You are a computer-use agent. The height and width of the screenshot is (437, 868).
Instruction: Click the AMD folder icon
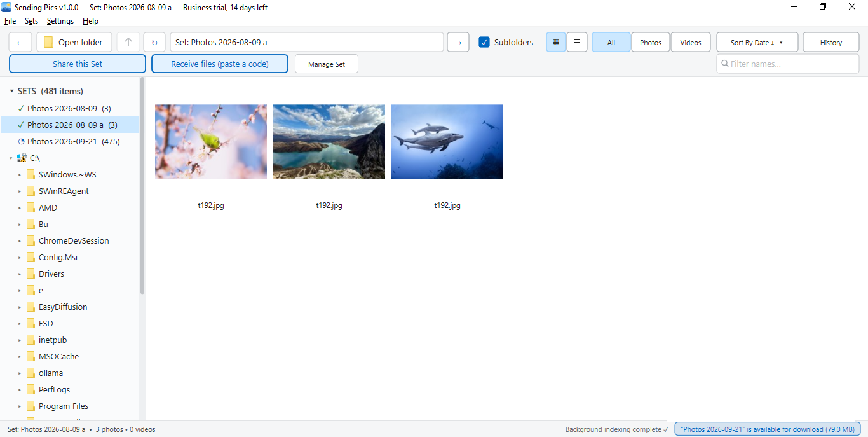tap(31, 207)
